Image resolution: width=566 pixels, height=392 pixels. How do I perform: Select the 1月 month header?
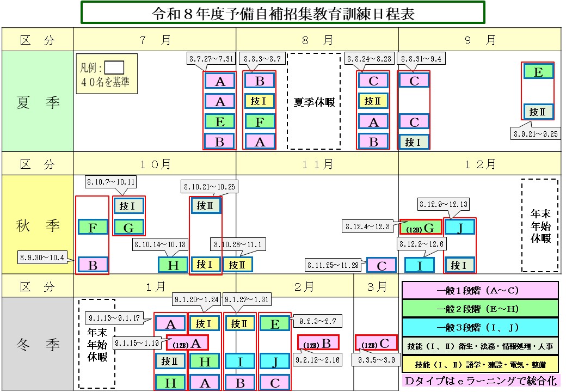click(x=155, y=286)
